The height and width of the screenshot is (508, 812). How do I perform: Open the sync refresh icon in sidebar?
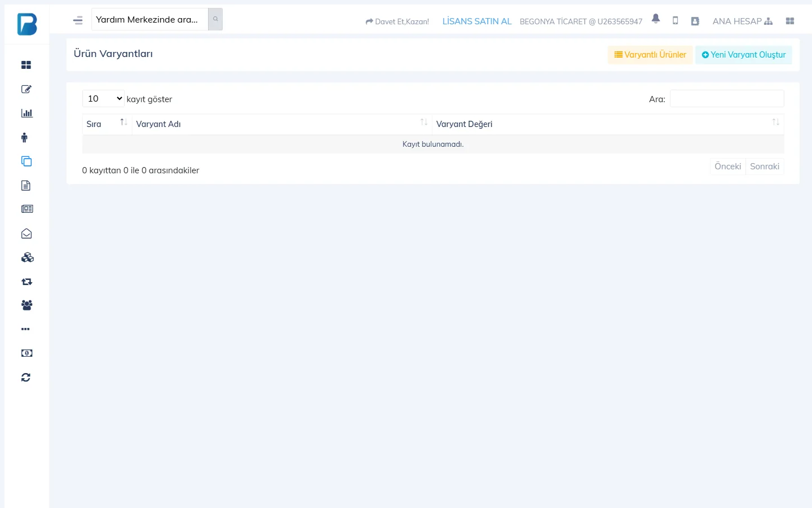click(26, 377)
